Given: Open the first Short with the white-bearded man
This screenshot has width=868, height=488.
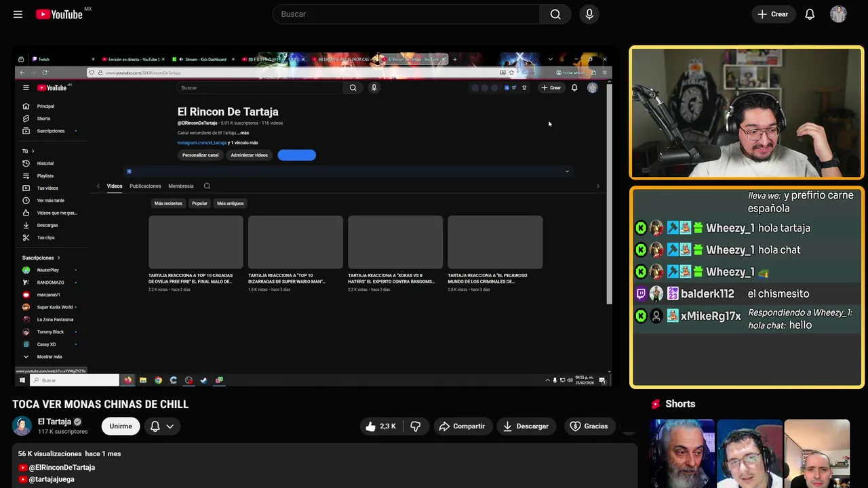Looking at the screenshot, I should (x=682, y=453).
